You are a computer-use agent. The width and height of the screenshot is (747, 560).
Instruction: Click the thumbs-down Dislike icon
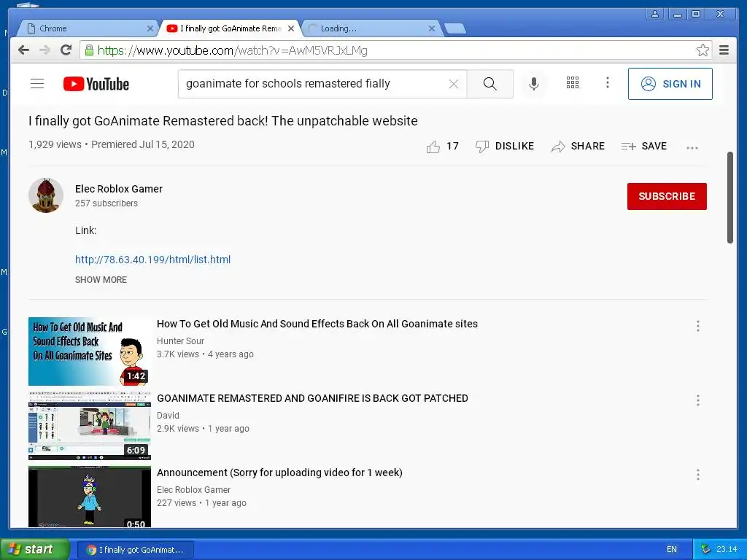[x=482, y=147]
